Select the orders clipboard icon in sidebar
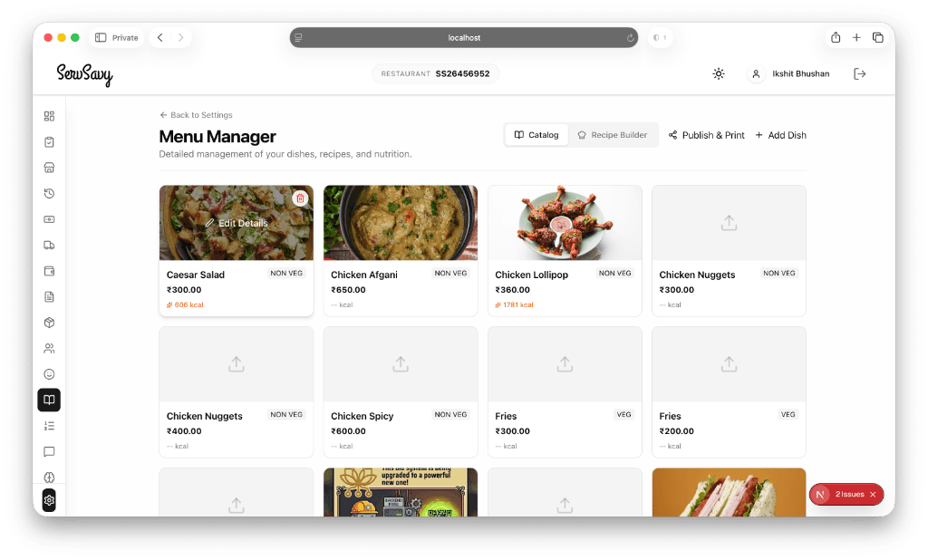 tap(49, 141)
